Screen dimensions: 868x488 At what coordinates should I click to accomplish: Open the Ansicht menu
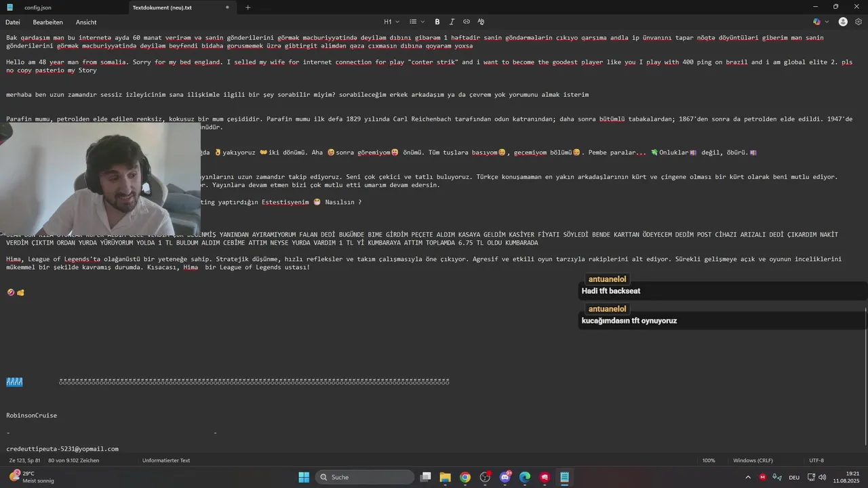tap(86, 22)
